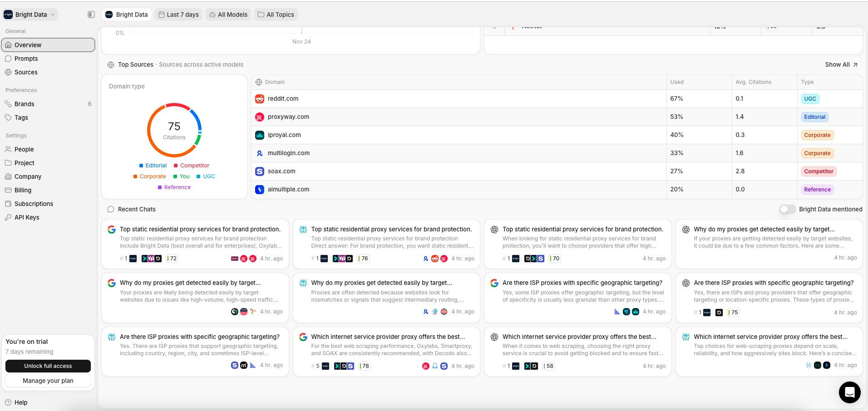Viewport: 868px width, 411px height.
Task: Click the Help question mark icon
Action: click(x=8, y=402)
